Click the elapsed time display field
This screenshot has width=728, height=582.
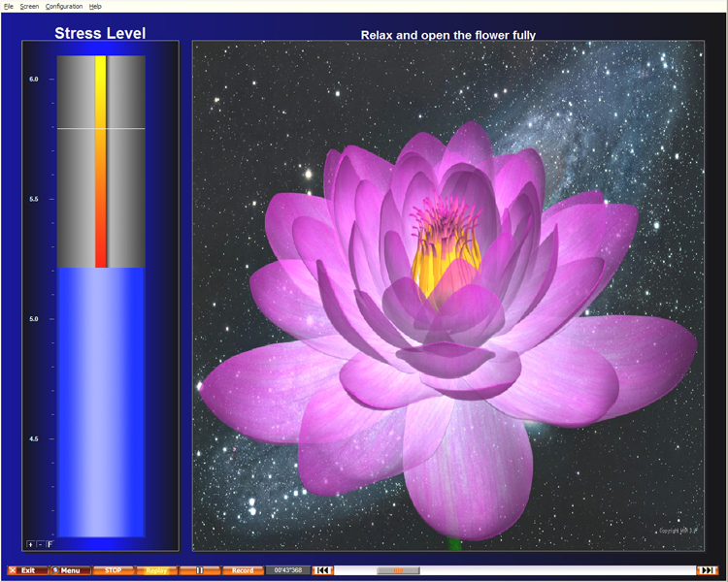[x=287, y=570]
